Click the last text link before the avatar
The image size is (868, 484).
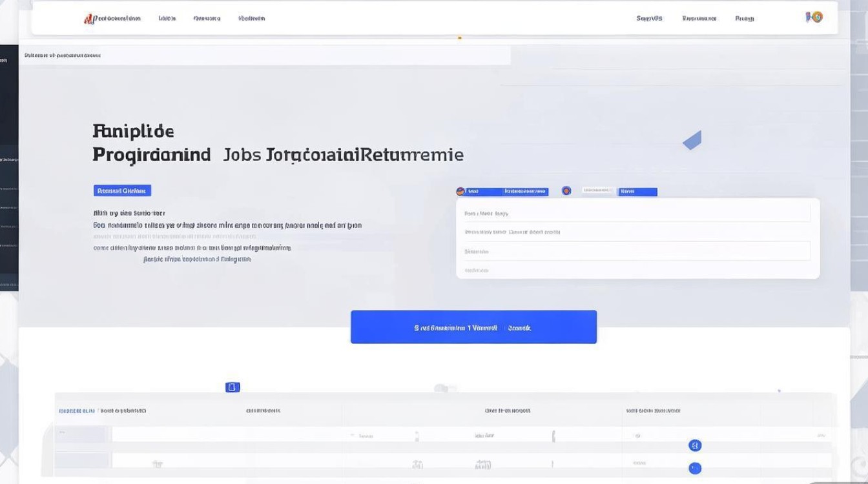click(745, 19)
